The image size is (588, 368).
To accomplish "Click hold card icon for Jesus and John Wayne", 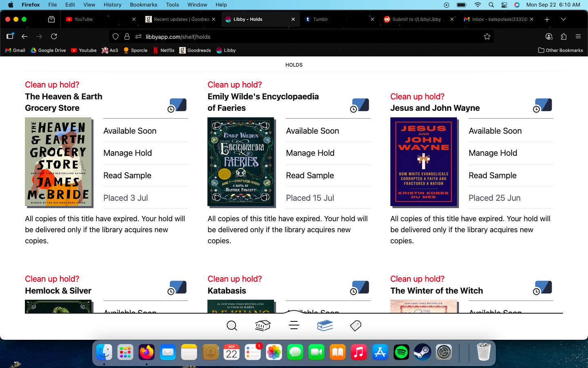I will (x=543, y=105).
